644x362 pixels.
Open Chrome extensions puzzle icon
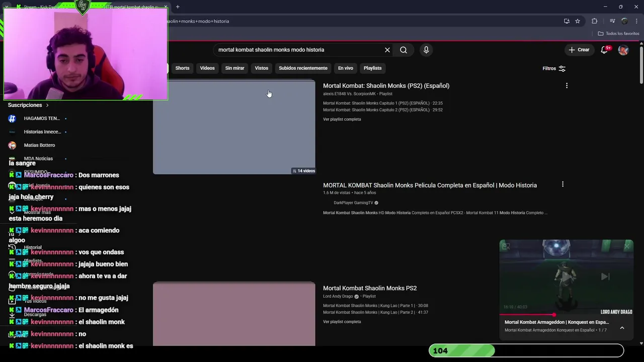pyautogui.click(x=594, y=21)
